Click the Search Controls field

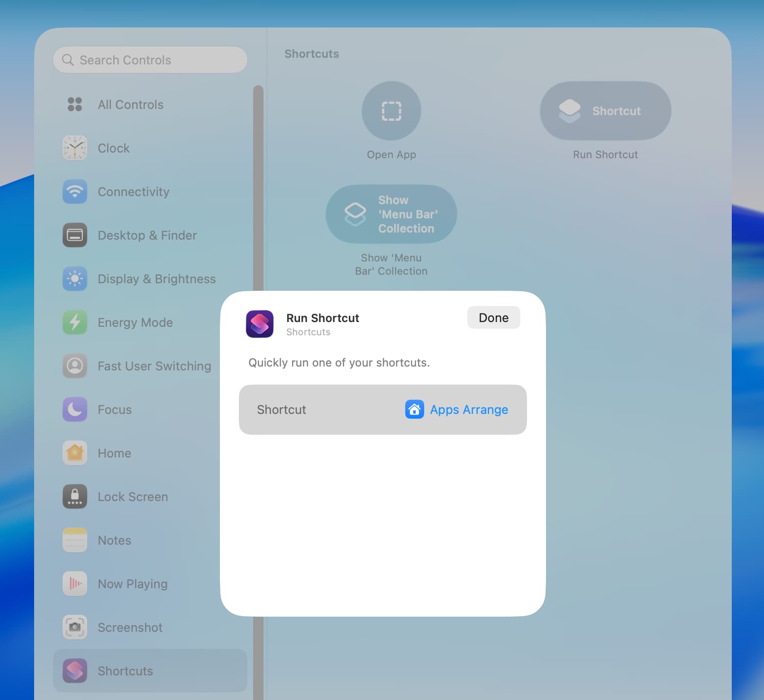(150, 60)
